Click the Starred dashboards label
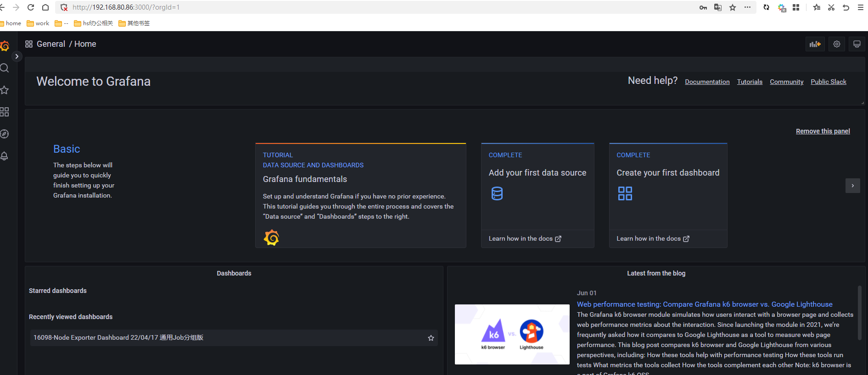 pyautogui.click(x=58, y=291)
